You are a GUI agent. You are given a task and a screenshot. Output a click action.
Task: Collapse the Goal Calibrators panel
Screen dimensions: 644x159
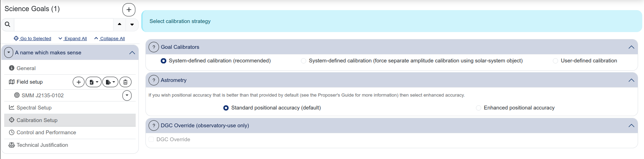pyautogui.click(x=631, y=47)
